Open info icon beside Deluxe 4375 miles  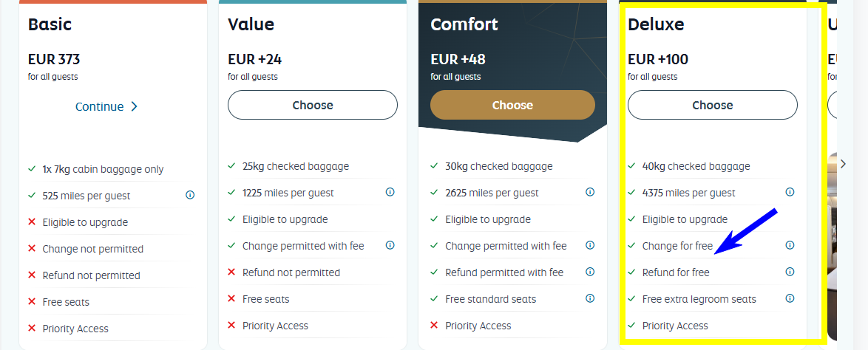pyautogui.click(x=790, y=192)
